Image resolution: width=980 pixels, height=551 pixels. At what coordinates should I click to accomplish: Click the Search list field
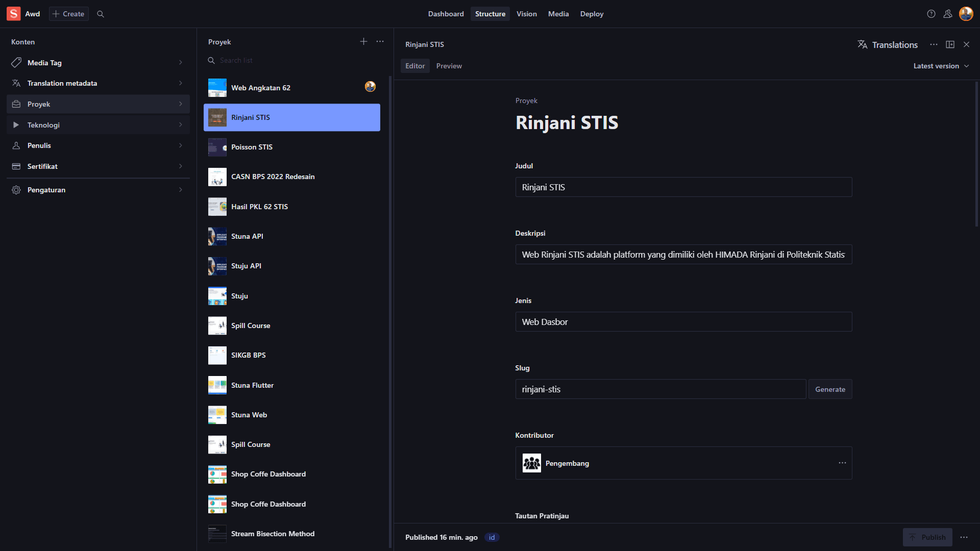[x=296, y=60]
